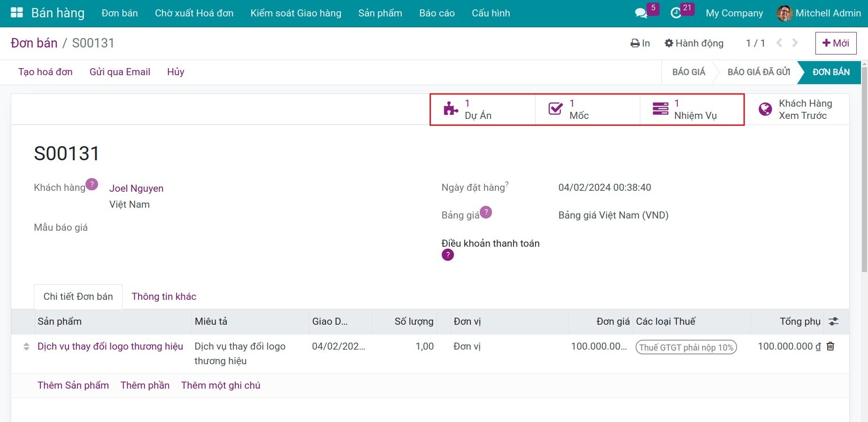Switch to Thông tin khác tab
This screenshot has height=422, width=868.
point(164,297)
